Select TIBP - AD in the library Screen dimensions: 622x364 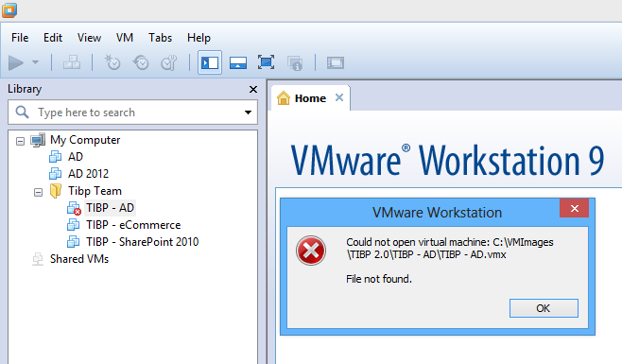click(111, 208)
